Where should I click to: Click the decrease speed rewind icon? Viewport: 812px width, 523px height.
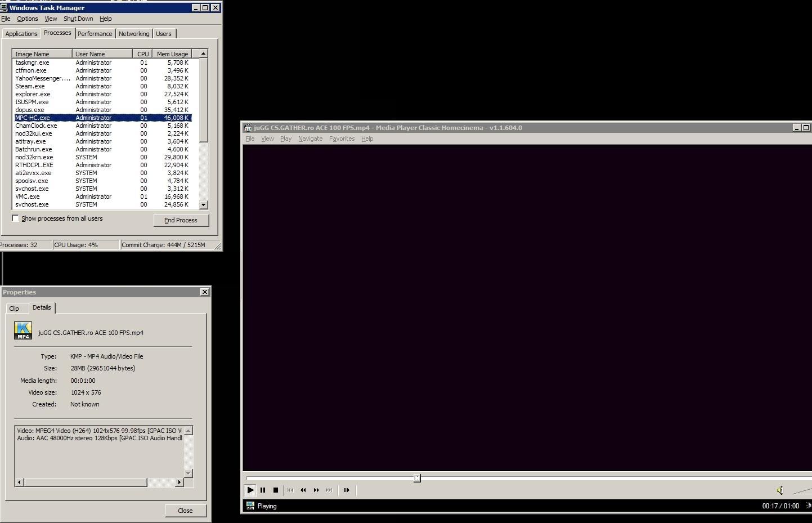point(303,490)
